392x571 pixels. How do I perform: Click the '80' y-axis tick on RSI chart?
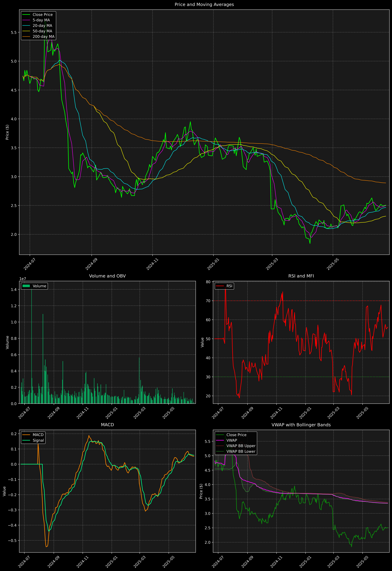click(x=208, y=282)
